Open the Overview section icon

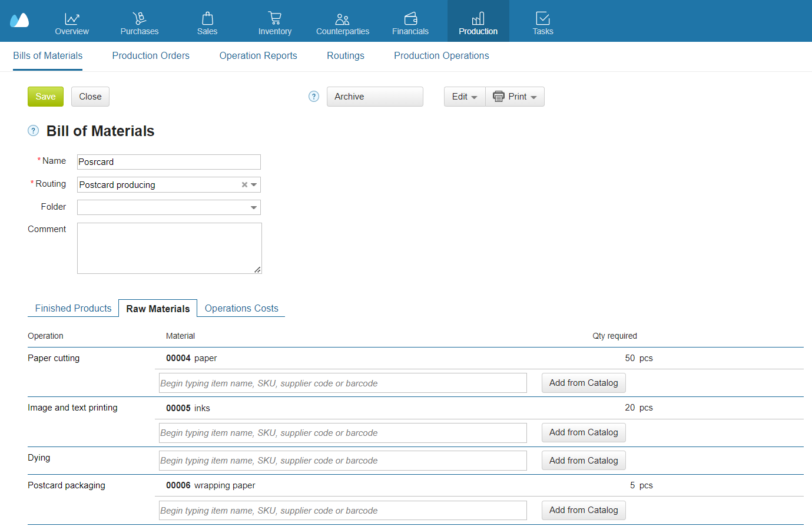(x=72, y=18)
